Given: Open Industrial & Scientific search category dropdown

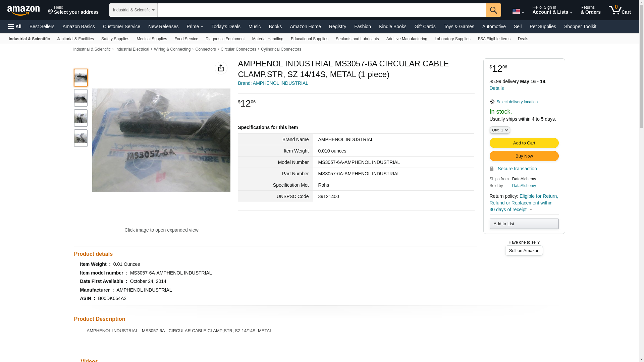Looking at the screenshot, I should tap(133, 10).
